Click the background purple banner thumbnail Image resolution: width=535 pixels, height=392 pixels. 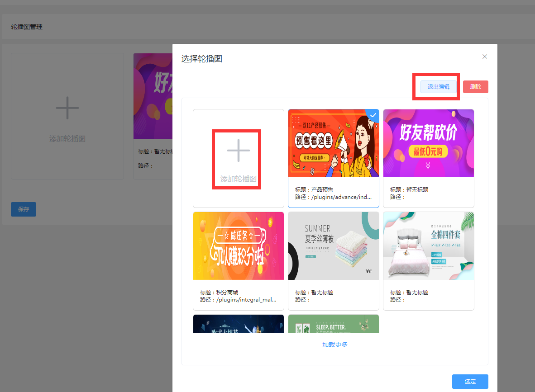[x=153, y=96]
